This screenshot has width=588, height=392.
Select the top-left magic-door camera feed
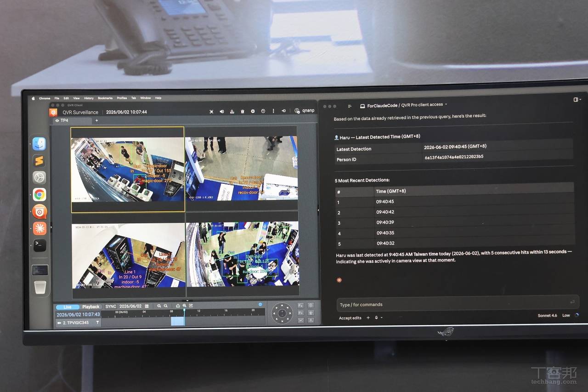click(x=128, y=170)
